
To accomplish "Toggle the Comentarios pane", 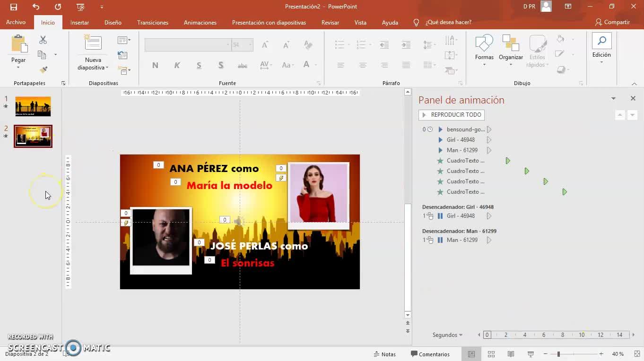I will click(430, 354).
